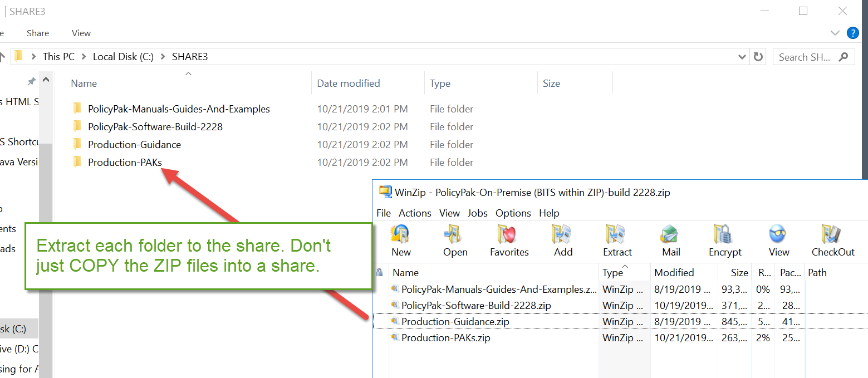The image size is (868, 378).
Task: Expand the chevron after Local Disk (C:)
Action: pyautogui.click(x=163, y=56)
